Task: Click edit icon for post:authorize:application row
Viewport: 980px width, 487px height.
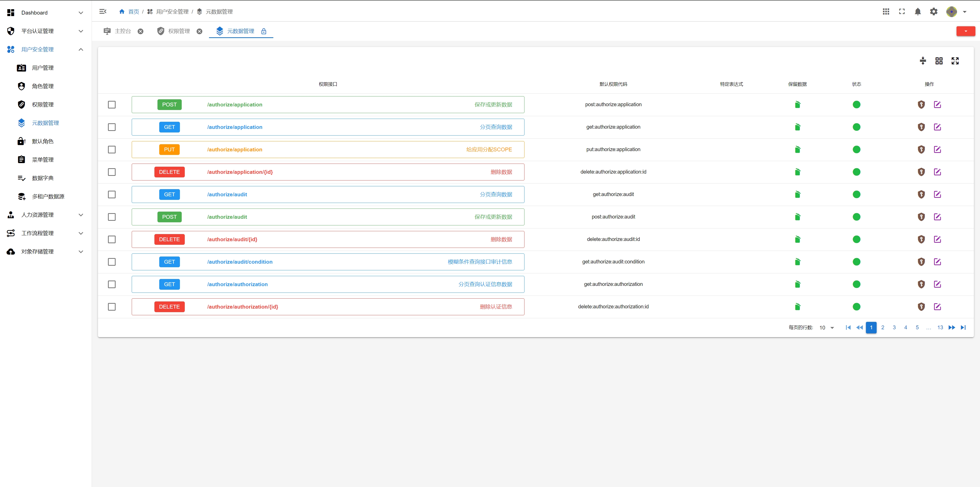Action: point(937,105)
